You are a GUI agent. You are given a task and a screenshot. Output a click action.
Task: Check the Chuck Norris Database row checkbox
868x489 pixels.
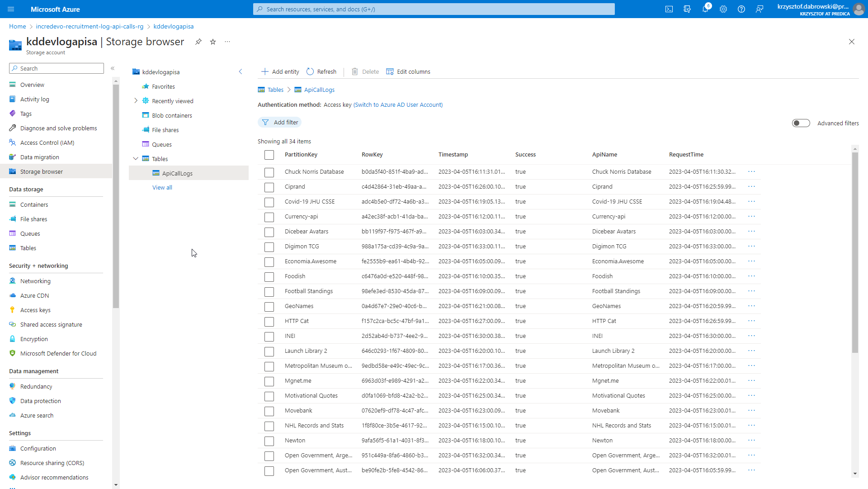click(x=269, y=172)
